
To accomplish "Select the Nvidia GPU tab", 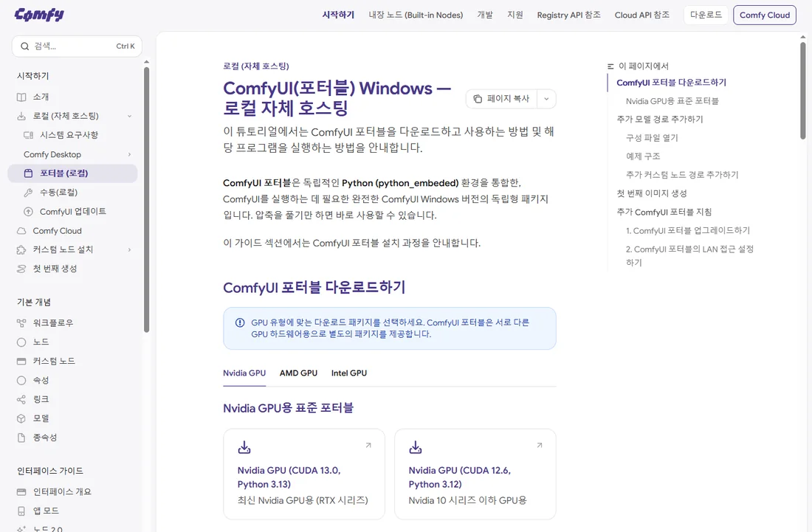I will pyautogui.click(x=244, y=373).
